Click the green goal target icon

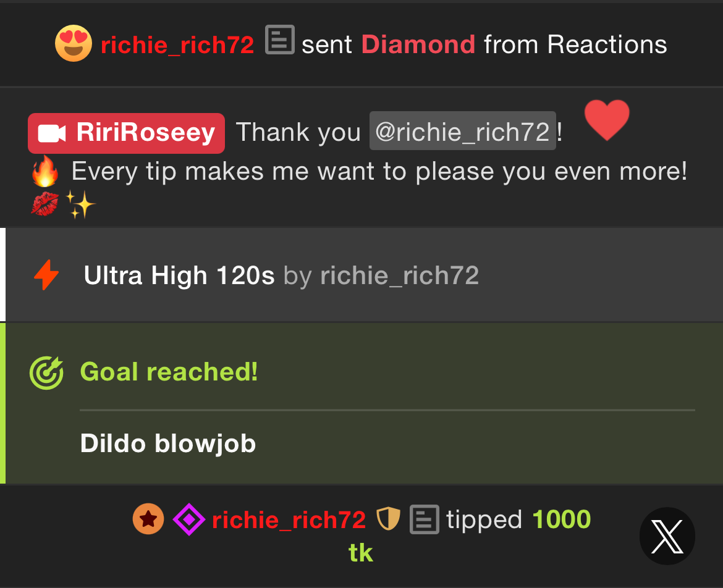click(46, 372)
